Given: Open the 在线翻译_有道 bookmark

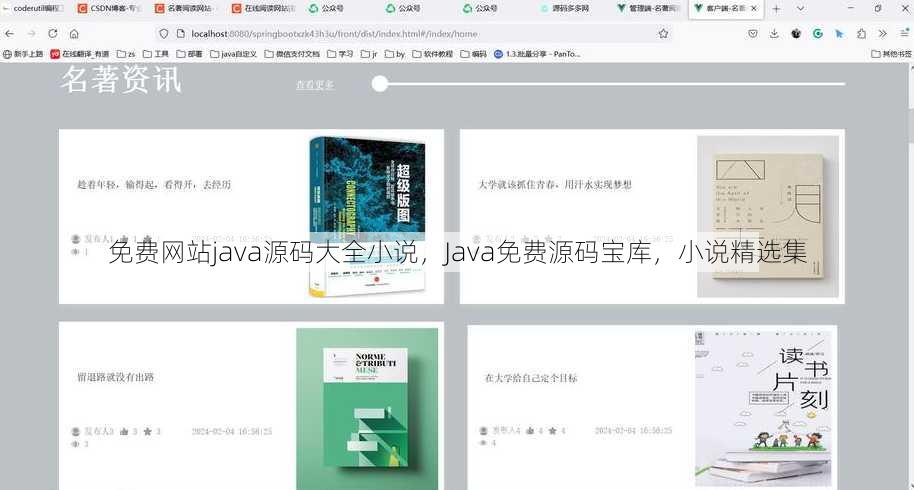Looking at the screenshot, I should 80,54.
